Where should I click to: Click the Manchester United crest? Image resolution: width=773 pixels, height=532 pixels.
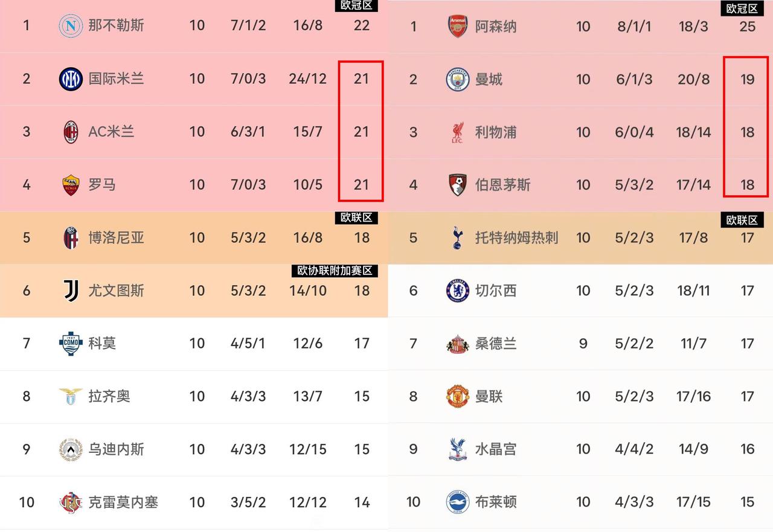click(x=458, y=397)
